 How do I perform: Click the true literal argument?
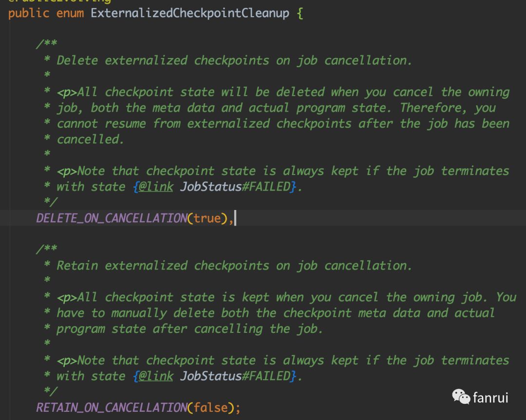207,218
